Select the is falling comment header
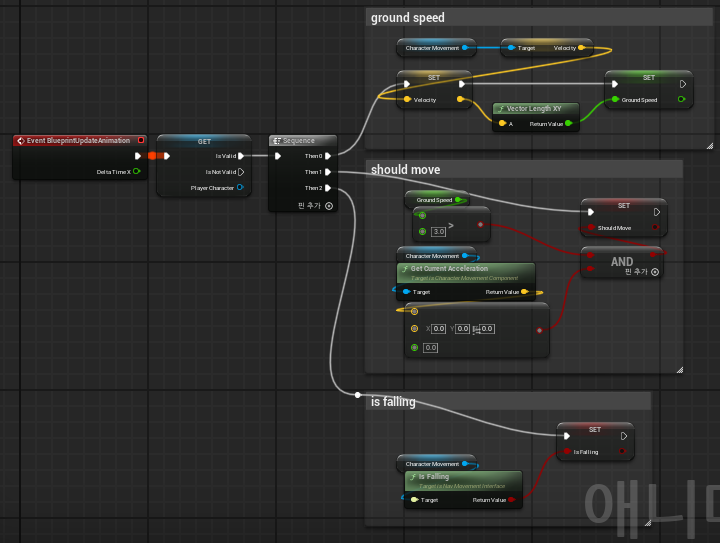This screenshot has height=543, width=720. (508, 402)
